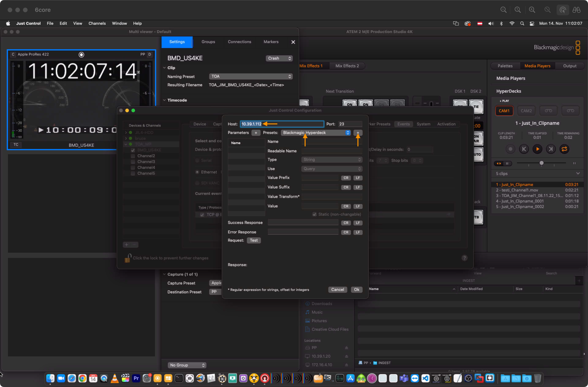Open the Type String dropdown
This screenshot has height=387, width=588.
point(332,160)
